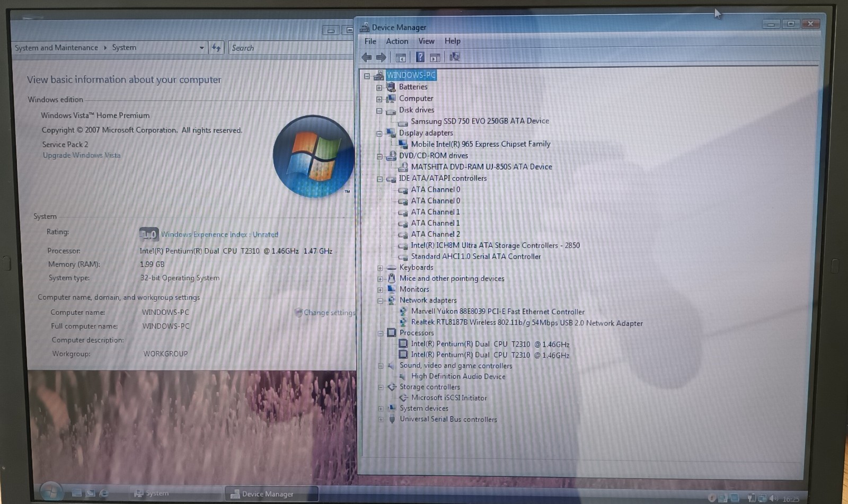Select Marvell Yukon 88E8039 Ethernet Controller

coord(498,312)
